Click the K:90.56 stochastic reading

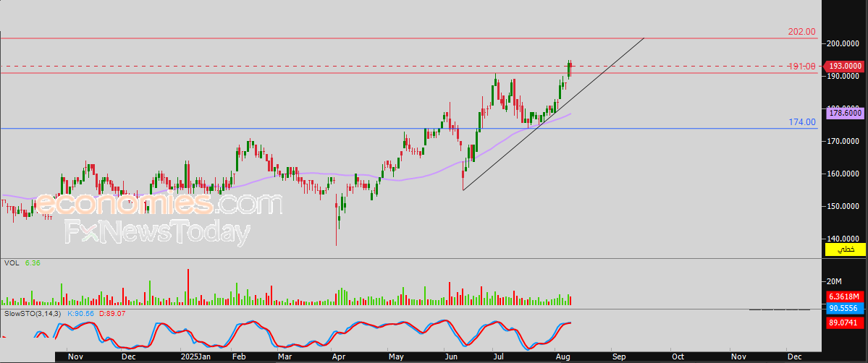81,313
